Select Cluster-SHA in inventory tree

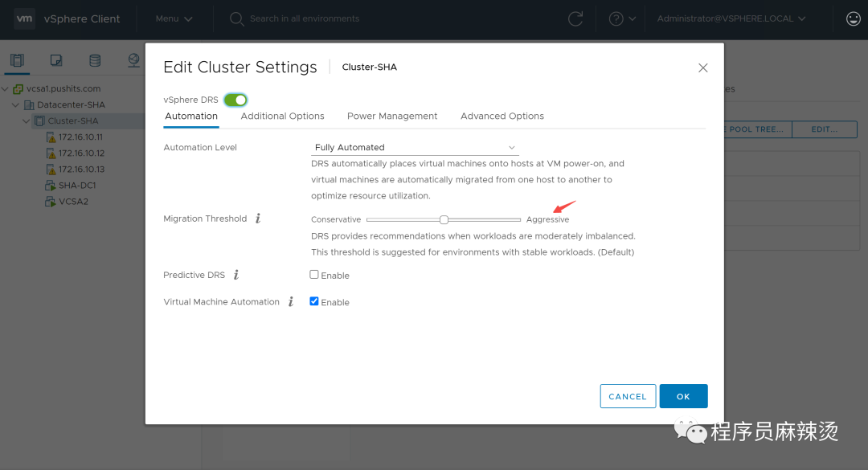pos(73,121)
